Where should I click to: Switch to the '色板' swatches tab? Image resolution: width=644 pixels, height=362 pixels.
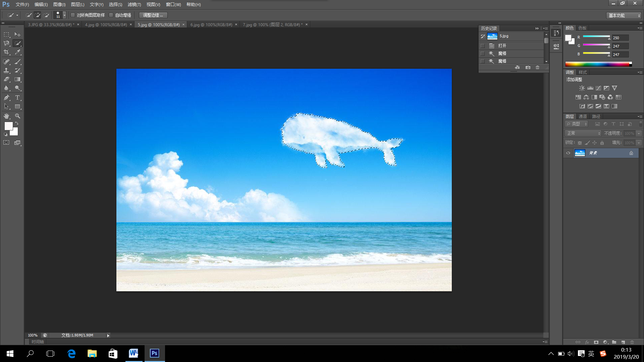point(583,28)
